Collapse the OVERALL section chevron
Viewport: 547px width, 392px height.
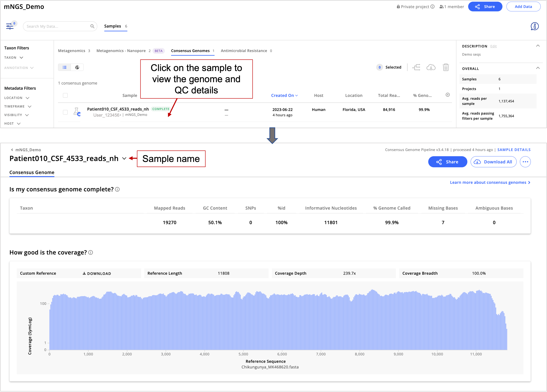click(x=538, y=68)
